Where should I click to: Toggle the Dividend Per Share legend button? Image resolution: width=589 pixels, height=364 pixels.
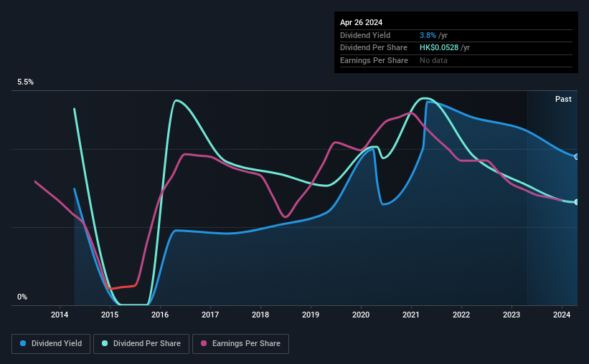click(x=141, y=344)
